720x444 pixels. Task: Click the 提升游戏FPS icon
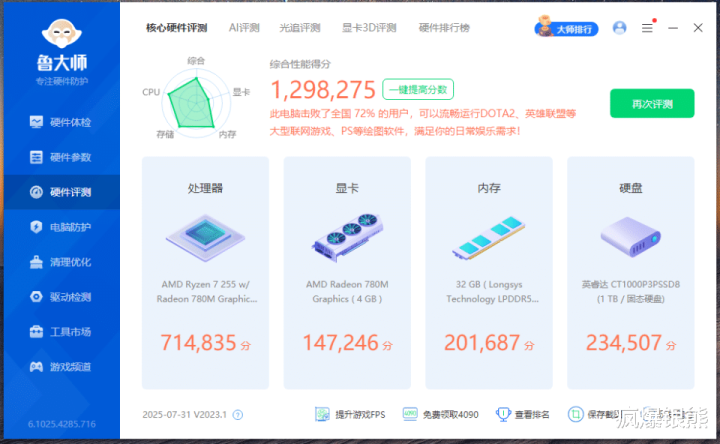322,414
